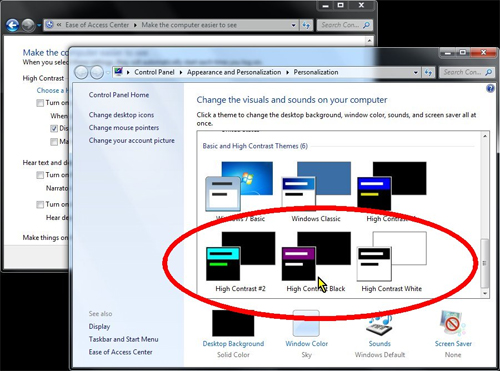Click Back button in Ease of Access window
Viewport: 500px width, 371px height.
(x=13, y=25)
